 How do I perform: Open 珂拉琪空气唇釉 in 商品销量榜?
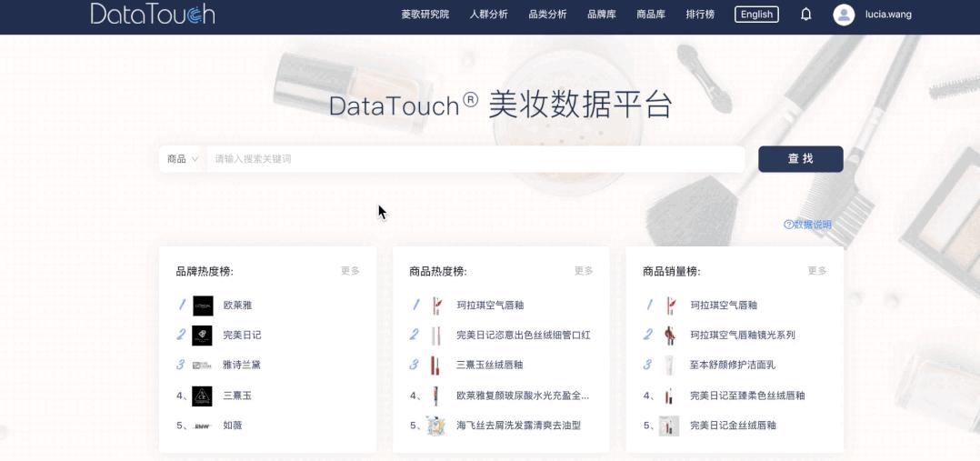(724, 306)
